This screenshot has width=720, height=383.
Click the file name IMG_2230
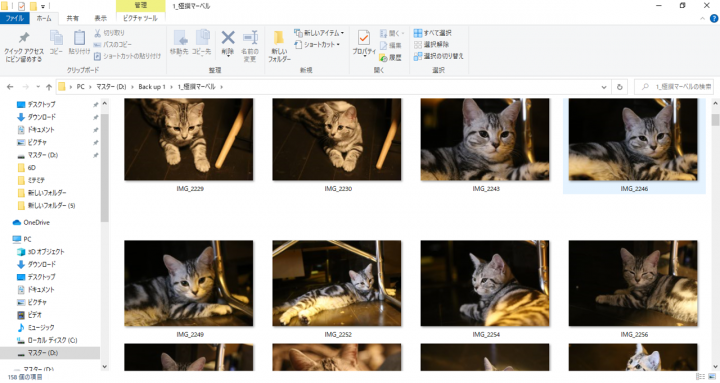point(338,189)
